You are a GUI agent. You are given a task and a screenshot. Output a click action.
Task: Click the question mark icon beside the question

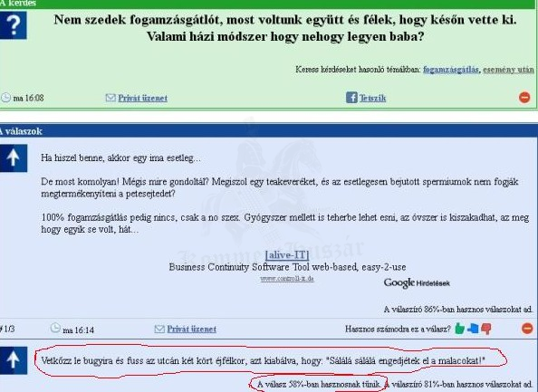tap(13, 25)
